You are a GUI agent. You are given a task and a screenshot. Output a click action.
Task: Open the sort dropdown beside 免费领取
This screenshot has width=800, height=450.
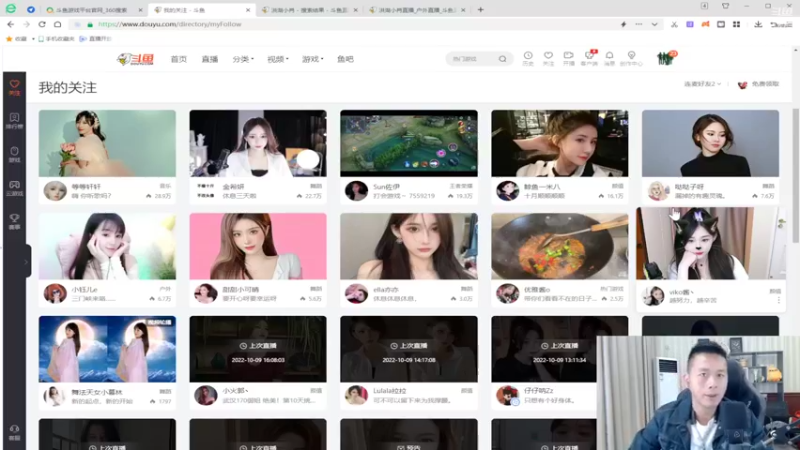[703, 84]
